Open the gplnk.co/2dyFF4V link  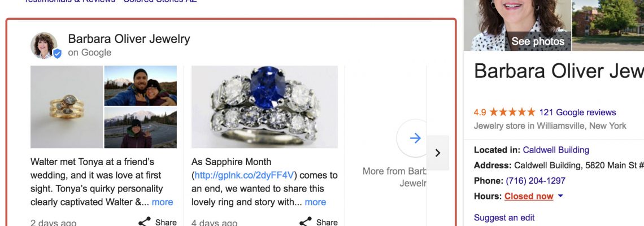(245, 175)
